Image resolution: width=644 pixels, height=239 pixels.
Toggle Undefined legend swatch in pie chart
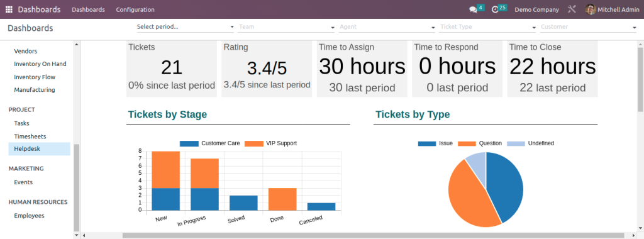click(x=516, y=144)
